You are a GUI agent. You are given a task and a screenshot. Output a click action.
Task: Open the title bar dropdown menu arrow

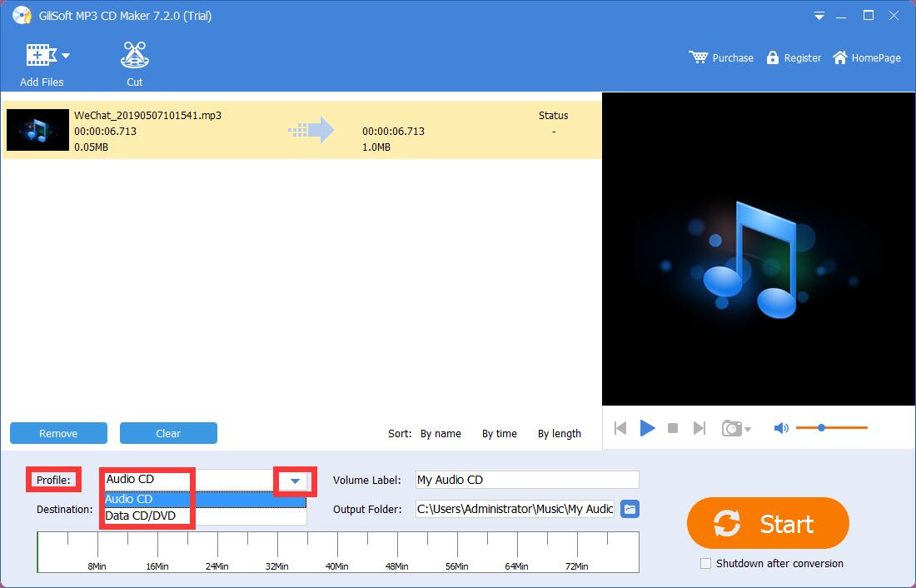(819, 16)
